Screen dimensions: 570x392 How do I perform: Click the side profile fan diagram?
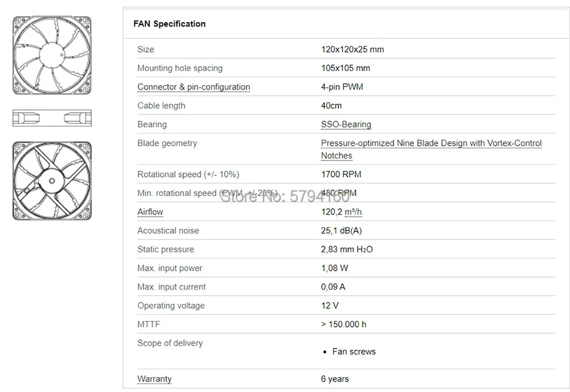[52, 118]
